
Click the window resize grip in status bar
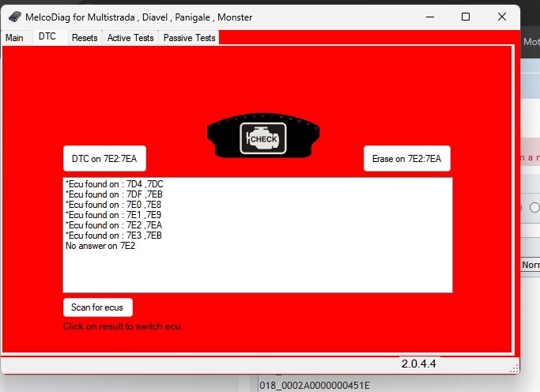514,369
